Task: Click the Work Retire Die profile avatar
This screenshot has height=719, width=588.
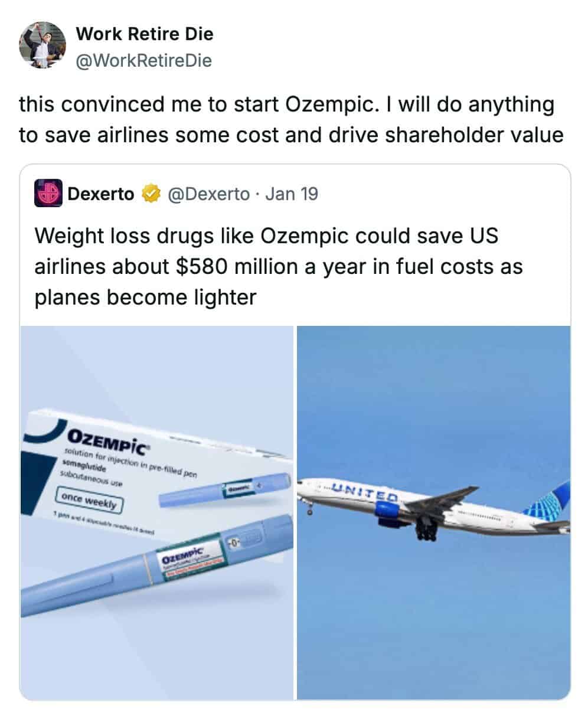Action: [x=42, y=45]
